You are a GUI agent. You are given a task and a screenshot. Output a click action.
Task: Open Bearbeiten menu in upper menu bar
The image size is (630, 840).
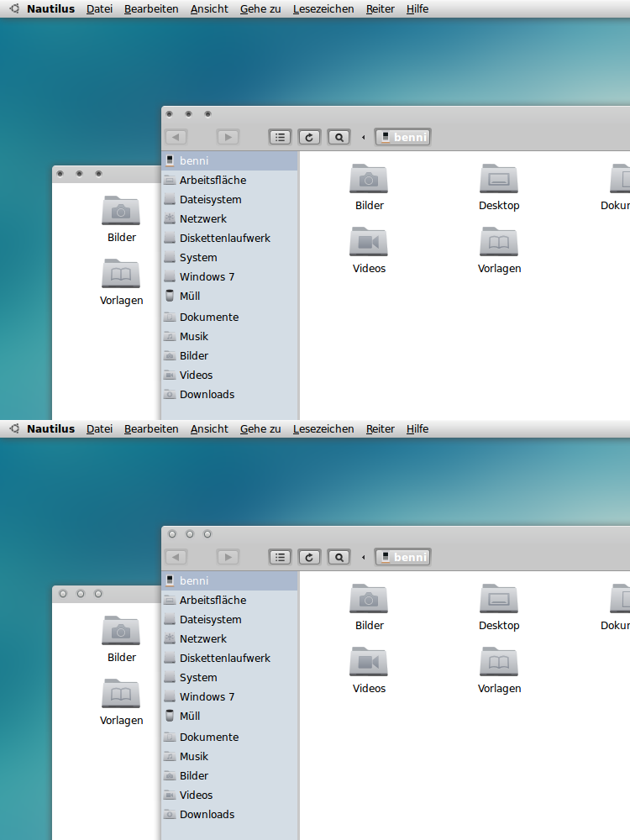[151, 8]
